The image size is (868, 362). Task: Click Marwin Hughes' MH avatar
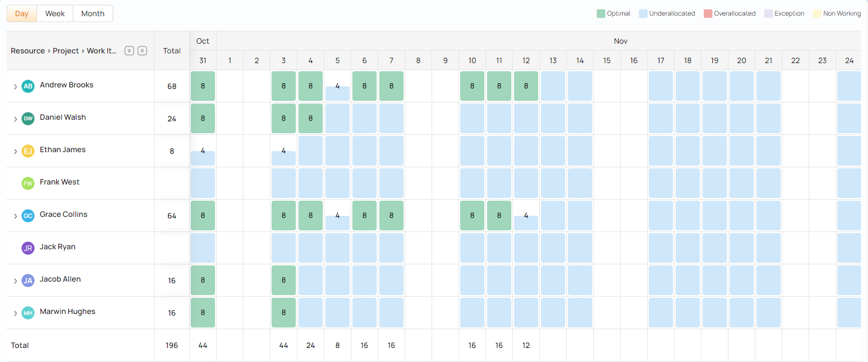[x=28, y=313]
